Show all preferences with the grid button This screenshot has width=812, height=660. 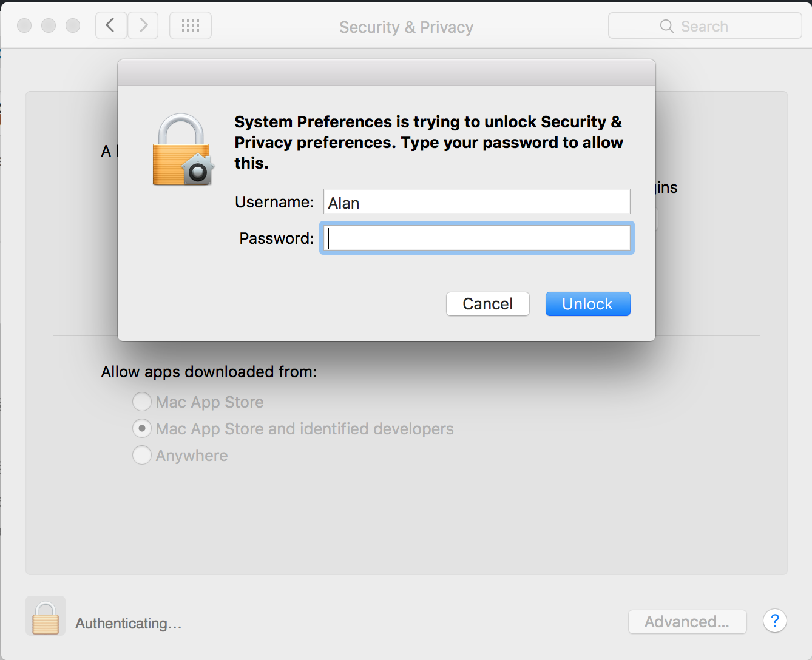[191, 26]
